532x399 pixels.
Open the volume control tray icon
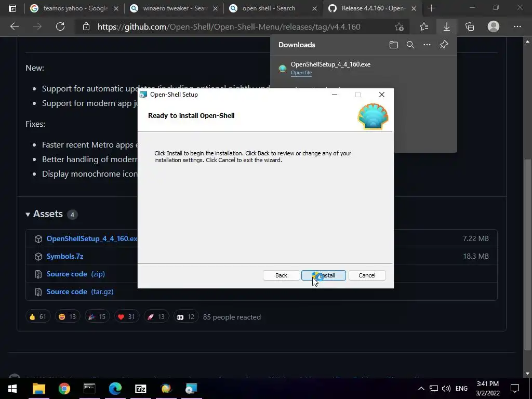(446, 389)
